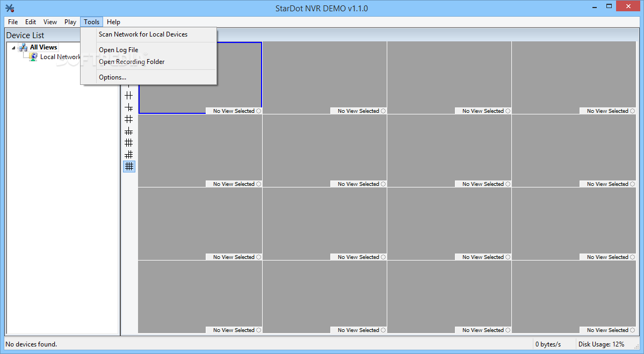The height and width of the screenshot is (354, 644).
Task: Click the 'Disk Usage: 12%' status entry
Action: pos(601,344)
